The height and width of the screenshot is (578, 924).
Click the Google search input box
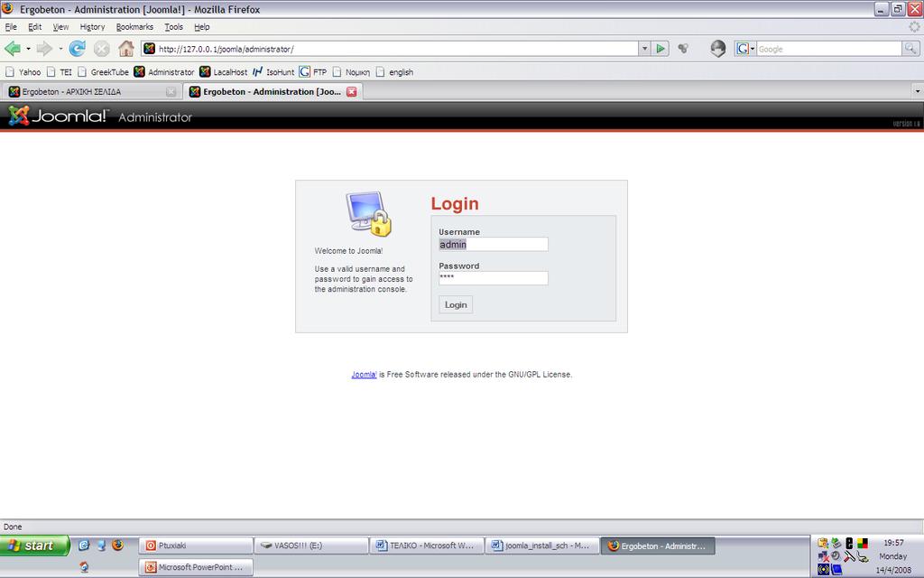point(829,49)
